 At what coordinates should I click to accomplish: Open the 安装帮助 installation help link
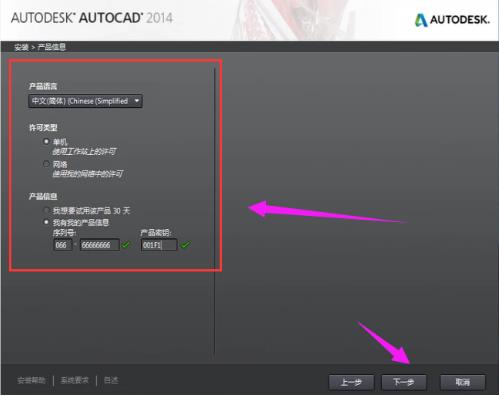[x=31, y=380]
